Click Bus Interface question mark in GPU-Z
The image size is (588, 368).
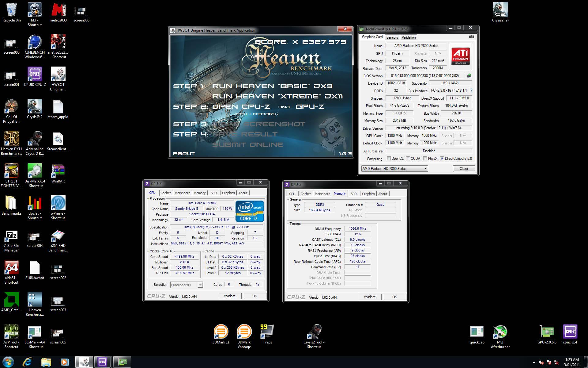[x=471, y=90]
